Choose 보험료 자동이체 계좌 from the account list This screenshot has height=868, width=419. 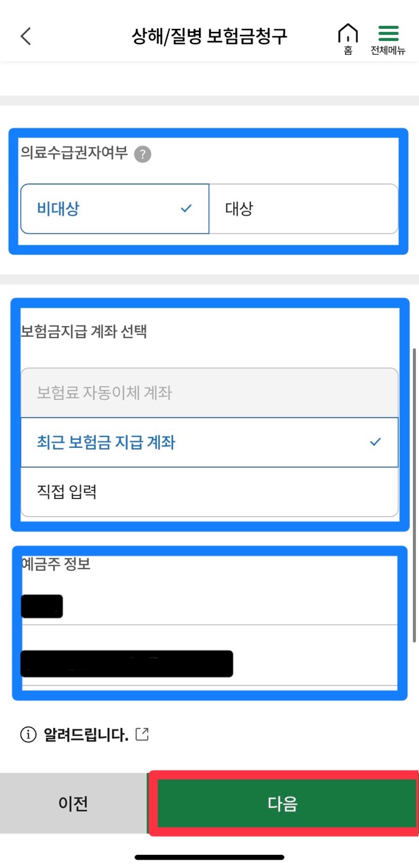pyautogui.click(x=209, y=393)
